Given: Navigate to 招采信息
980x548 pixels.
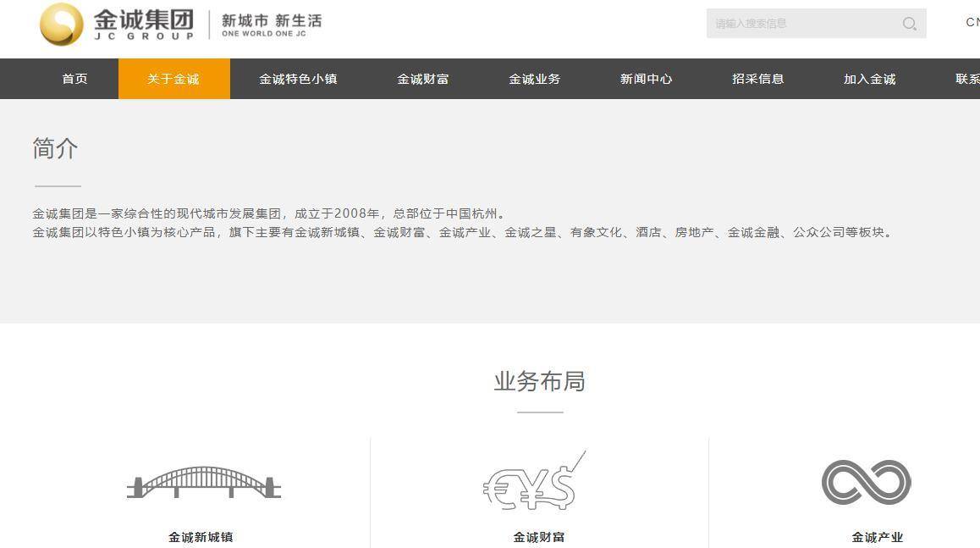Looking at the screenshot, I should [758, 78].
